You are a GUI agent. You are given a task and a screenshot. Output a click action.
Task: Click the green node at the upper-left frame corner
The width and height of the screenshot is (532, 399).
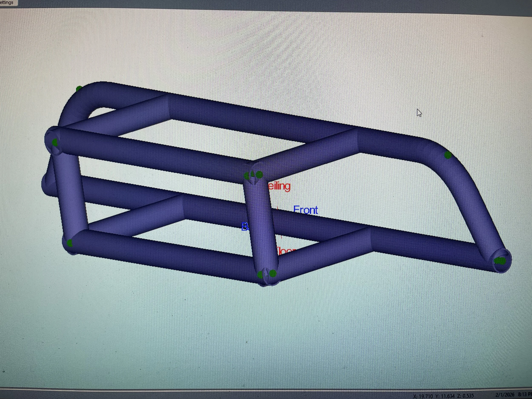pyautogui.click(x=55, y=143)
